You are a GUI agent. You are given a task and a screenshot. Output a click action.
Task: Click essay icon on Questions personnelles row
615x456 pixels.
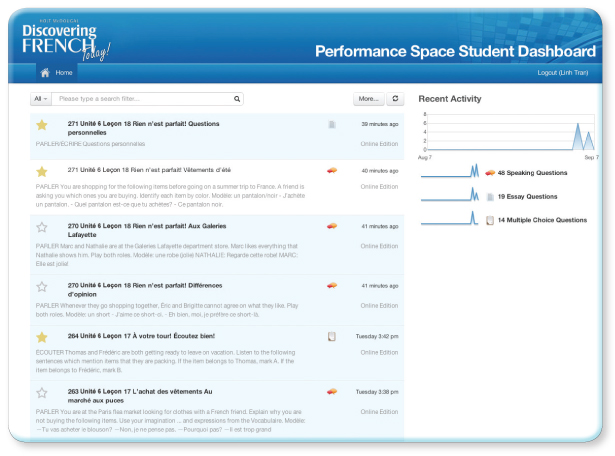click(332, 125)
